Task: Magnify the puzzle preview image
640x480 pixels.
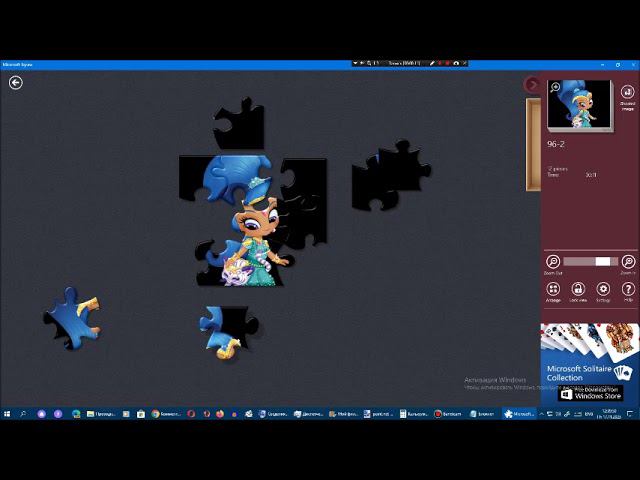Action: click(555, 87)
